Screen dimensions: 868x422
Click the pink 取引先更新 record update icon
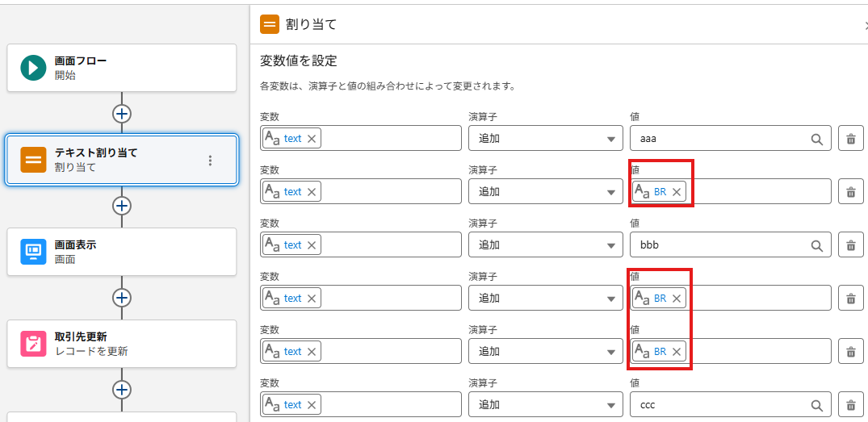pos(33,344)
